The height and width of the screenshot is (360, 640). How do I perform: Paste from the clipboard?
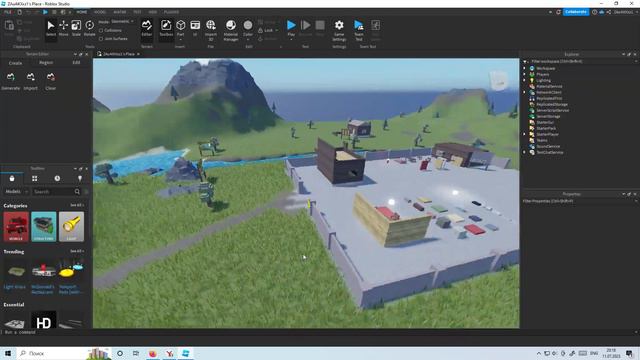pos(9,28)
